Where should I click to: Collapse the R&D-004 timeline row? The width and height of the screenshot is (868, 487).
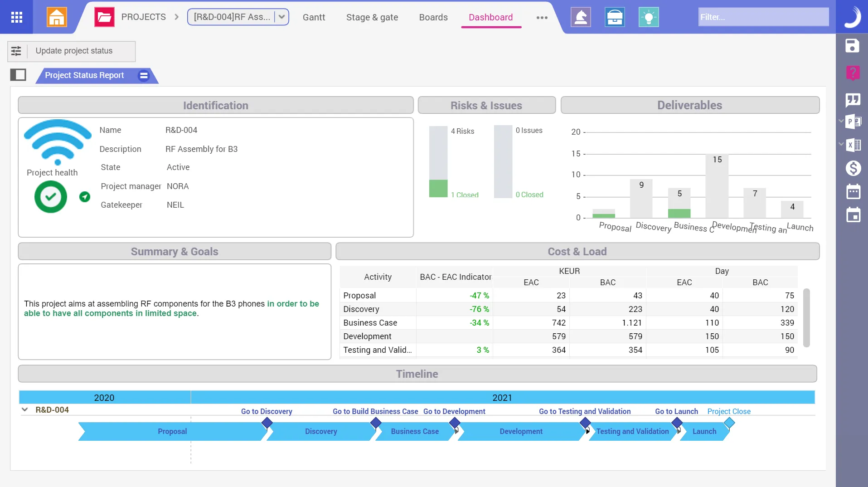[25, 409]
